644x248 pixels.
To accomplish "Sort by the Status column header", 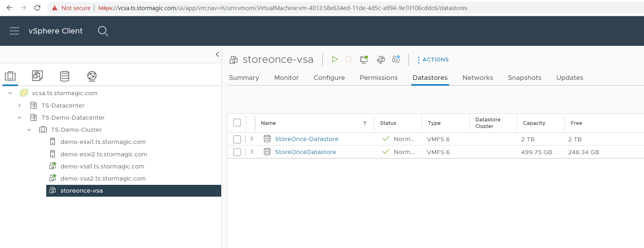I will coord(388,123).
